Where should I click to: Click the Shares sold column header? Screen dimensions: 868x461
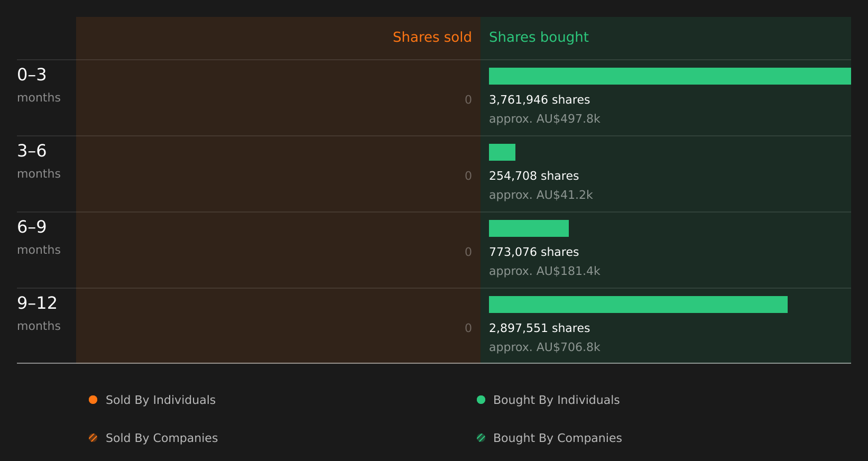(432, 37)
